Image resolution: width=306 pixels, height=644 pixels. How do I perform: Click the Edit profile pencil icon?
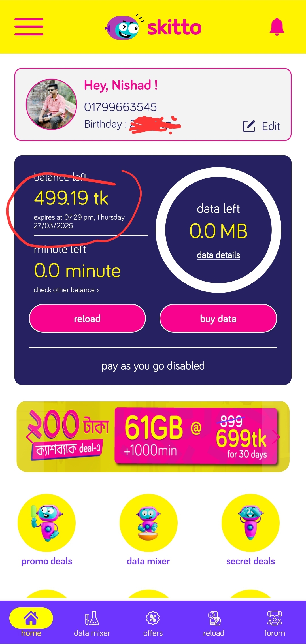point(249,126)
